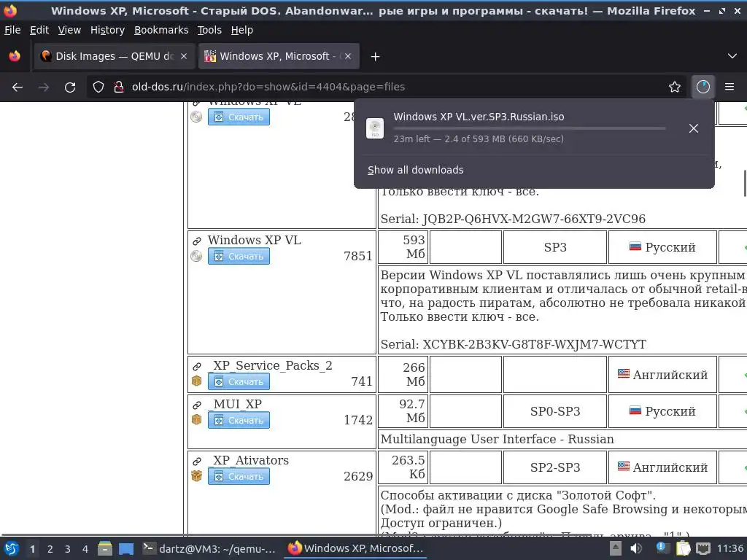Image resolution: width=747 pixels, height=560 pixels.
Task: Click Russian flag in _MUI_XP row
Action: coord(635,410)
